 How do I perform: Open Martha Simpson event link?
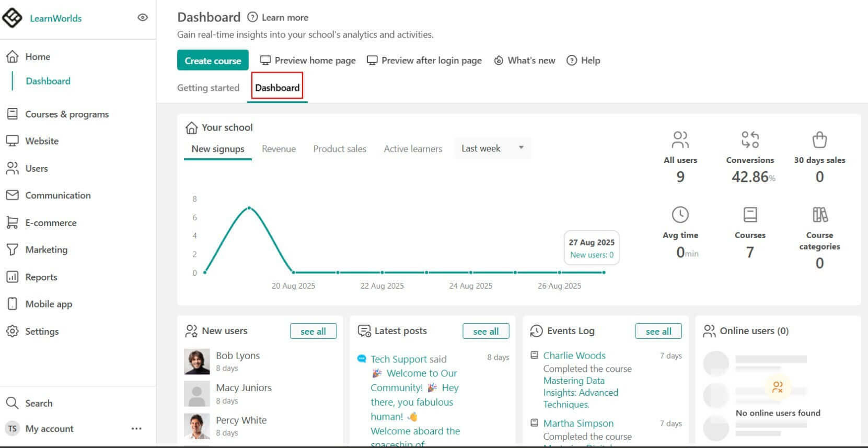[x=578, y=423]
